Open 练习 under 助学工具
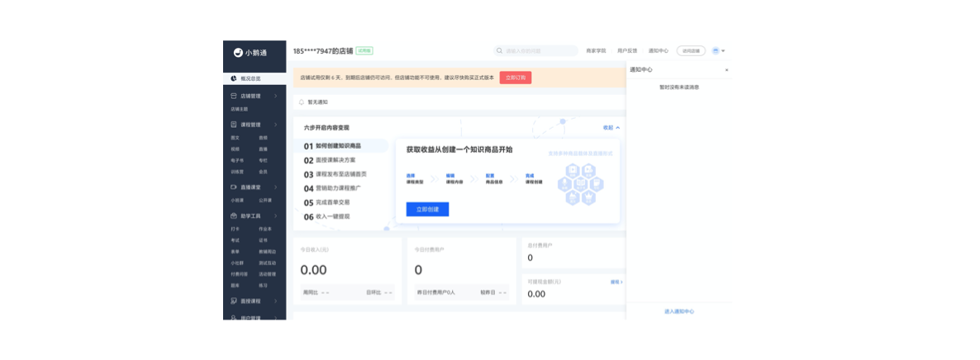This screenshot has width=980, height=360. point(263,285)
